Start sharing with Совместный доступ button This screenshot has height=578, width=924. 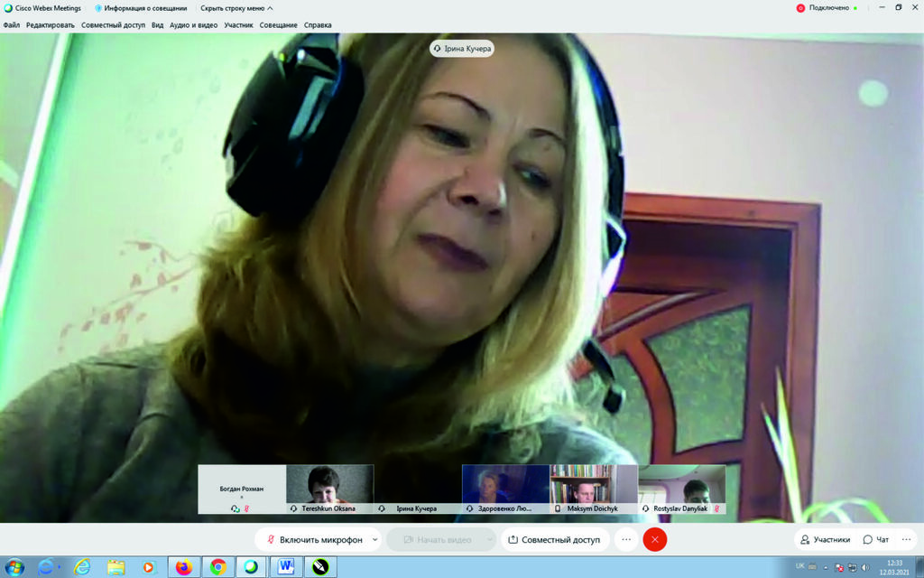pos(554,539)
